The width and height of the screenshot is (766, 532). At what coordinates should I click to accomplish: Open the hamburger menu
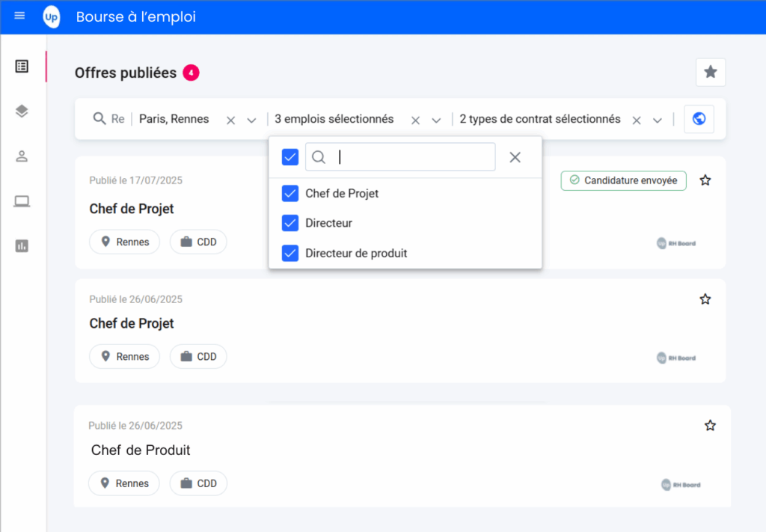19,16
